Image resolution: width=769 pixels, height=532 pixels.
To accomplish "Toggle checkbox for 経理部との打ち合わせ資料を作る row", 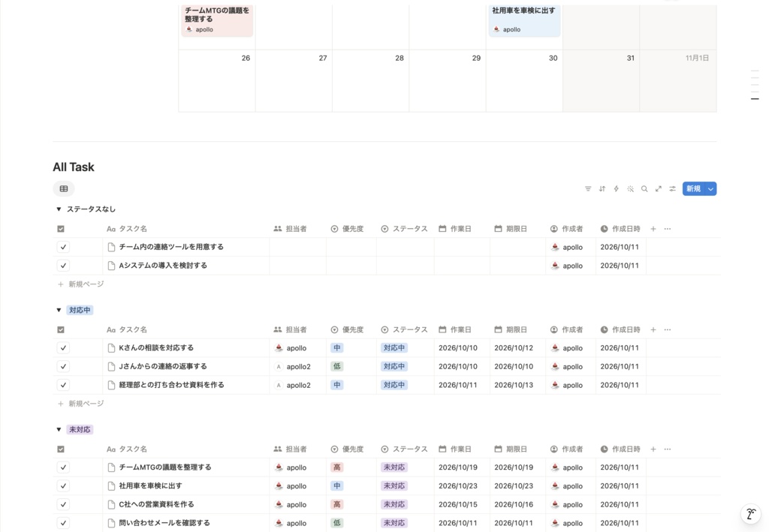I will point(63,385).
